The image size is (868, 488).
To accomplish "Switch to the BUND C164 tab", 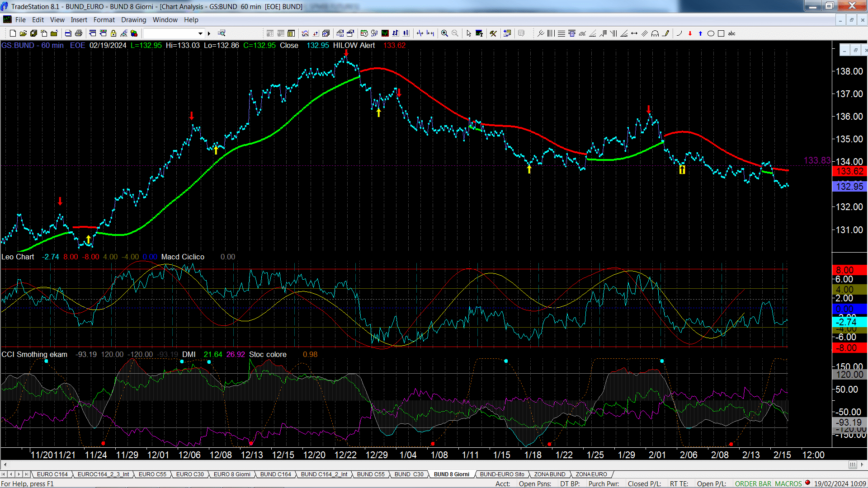I will pos(276,474).
